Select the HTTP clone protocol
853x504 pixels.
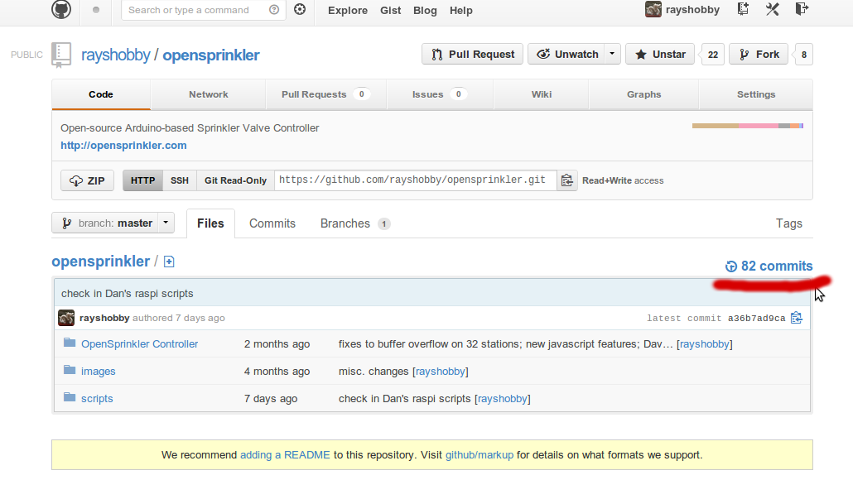(x=142, y=180)
